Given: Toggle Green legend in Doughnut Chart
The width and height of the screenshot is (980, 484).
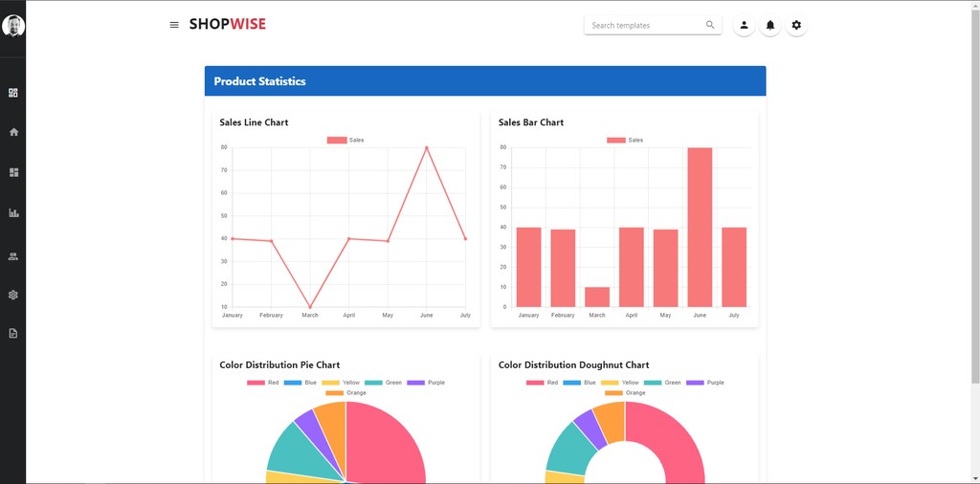Looking at the screenshot, I should [662, 383].
